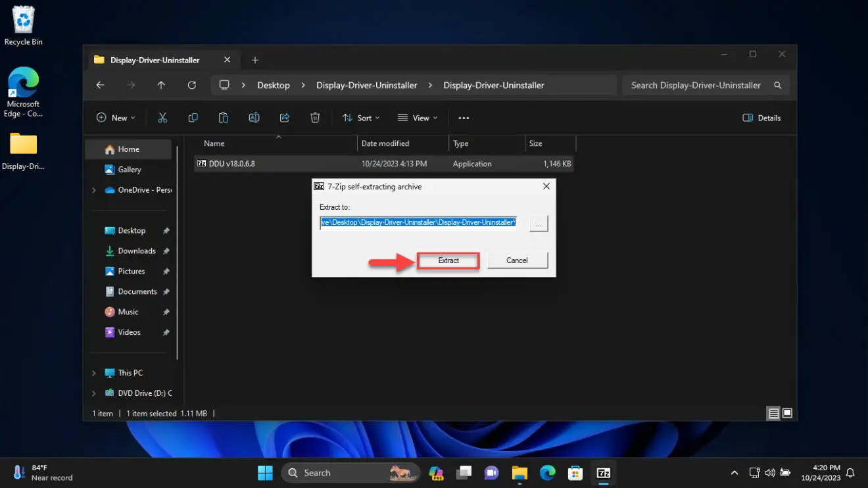Viewport: 868px width, 488px height.
Task: Open 7-Zip app from the taskbar
Action: click(x=603, y=473)
